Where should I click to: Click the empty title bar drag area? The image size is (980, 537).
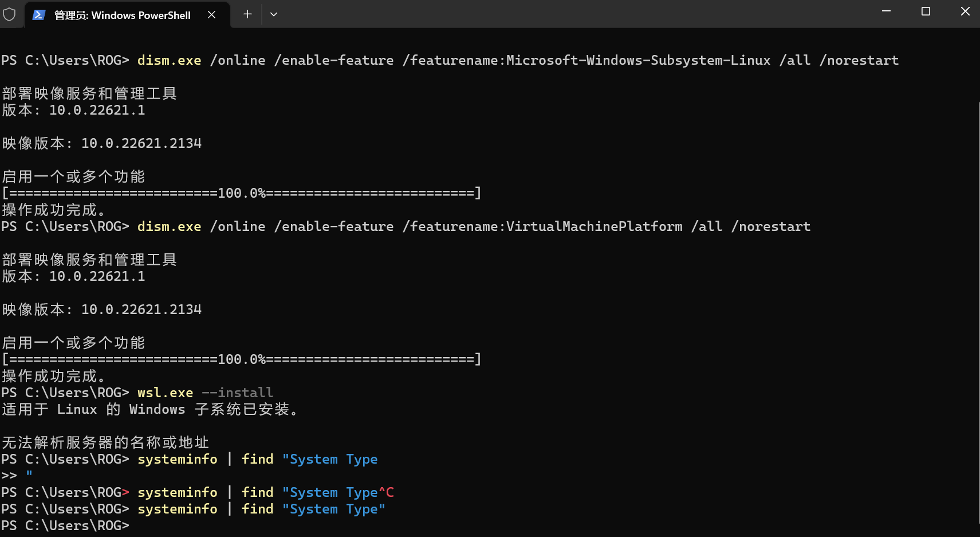(573, 14)
